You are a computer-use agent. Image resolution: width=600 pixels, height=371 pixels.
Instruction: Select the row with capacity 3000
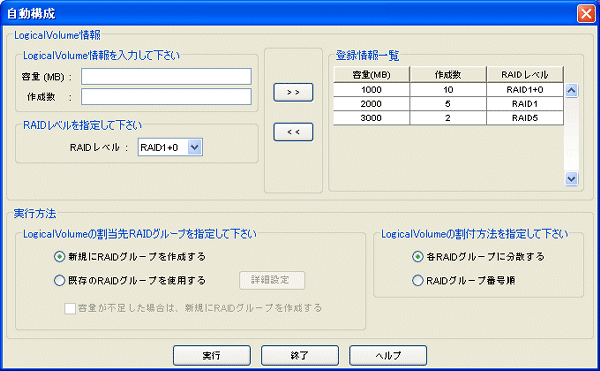click(x=448, y=118)
